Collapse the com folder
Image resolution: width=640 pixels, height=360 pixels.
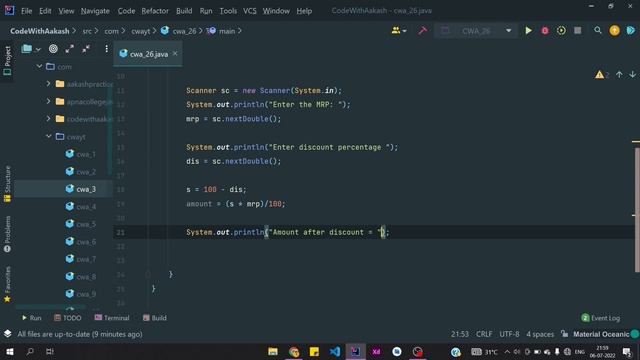click(x=39, y=66)
